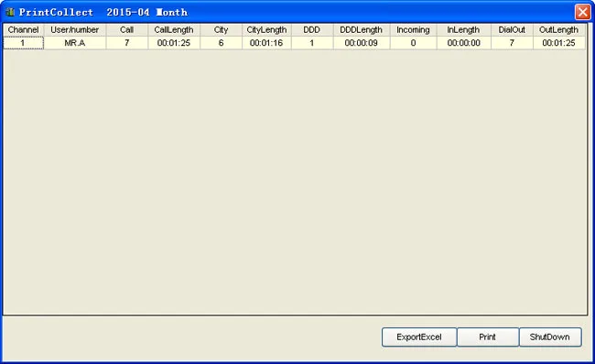This screenshot has height=364, width=595.
Task: Click the PrintCollect title bar app icon
Action: click(x=10, y=12)
